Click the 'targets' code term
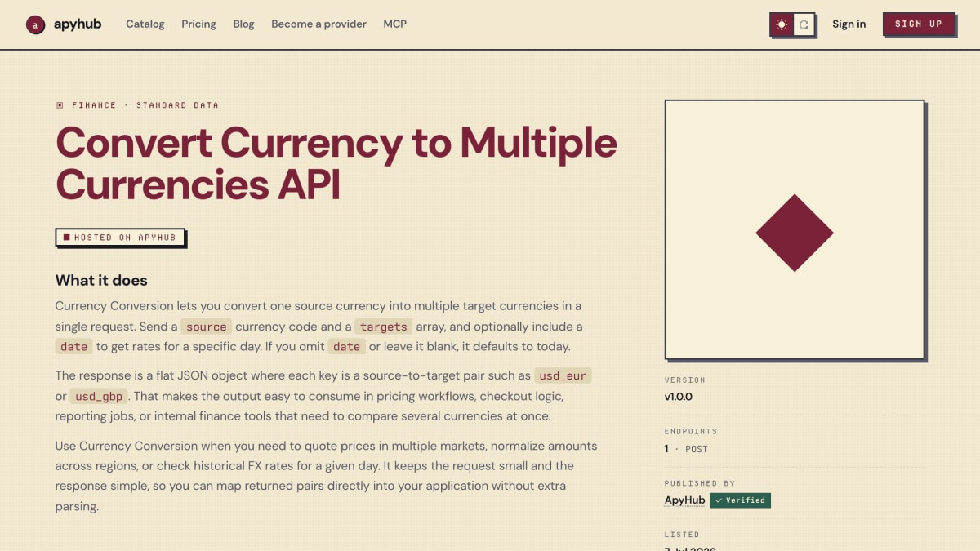The width and height of the screenshot is (980, 551). coord(384,327)
